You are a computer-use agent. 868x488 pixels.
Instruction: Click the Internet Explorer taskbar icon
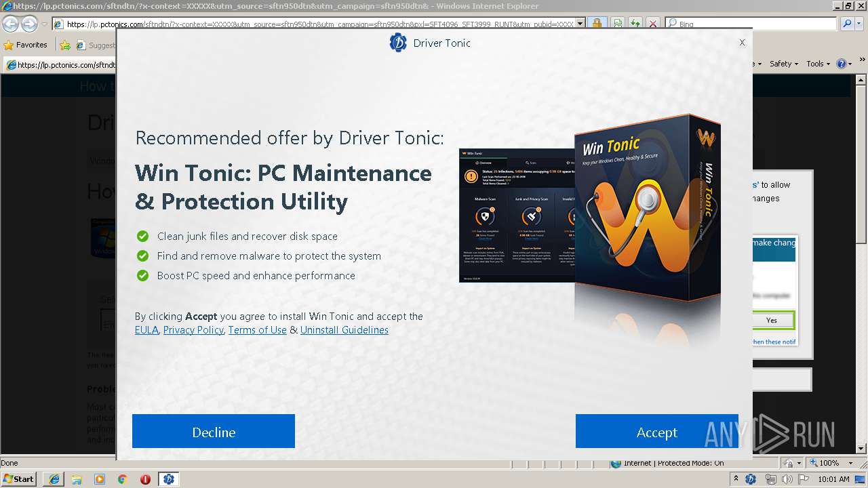click(x=54, y=479)
